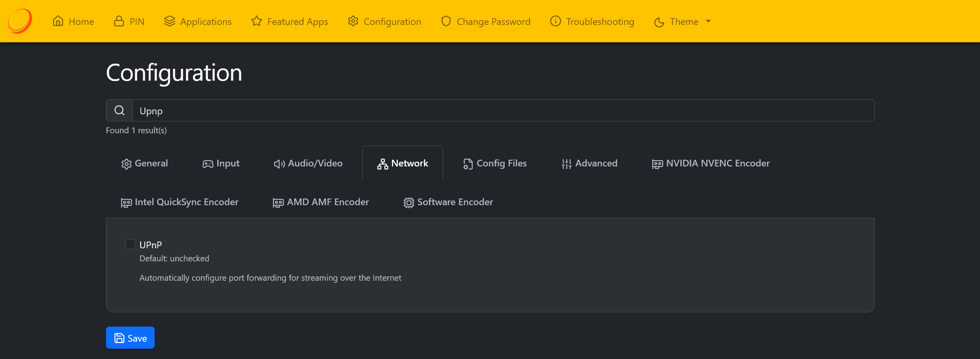
Task: Select the Advanced settings tab
Action: (x=589, y=163)
